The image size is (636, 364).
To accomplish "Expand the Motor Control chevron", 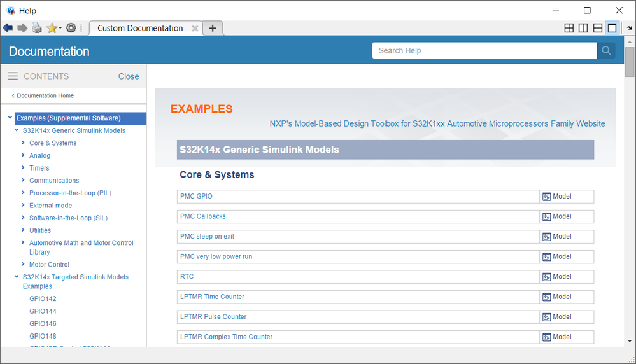I will point(23,264).
